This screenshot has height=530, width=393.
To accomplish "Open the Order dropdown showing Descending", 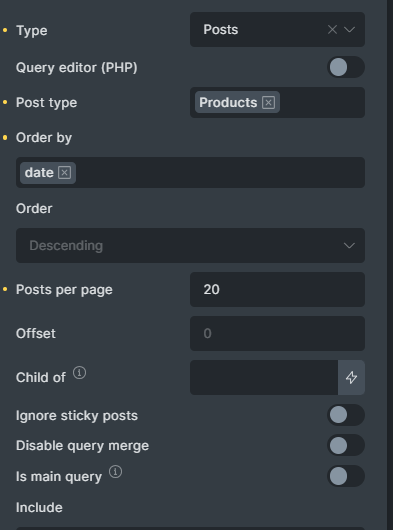I will pos(190,245).
